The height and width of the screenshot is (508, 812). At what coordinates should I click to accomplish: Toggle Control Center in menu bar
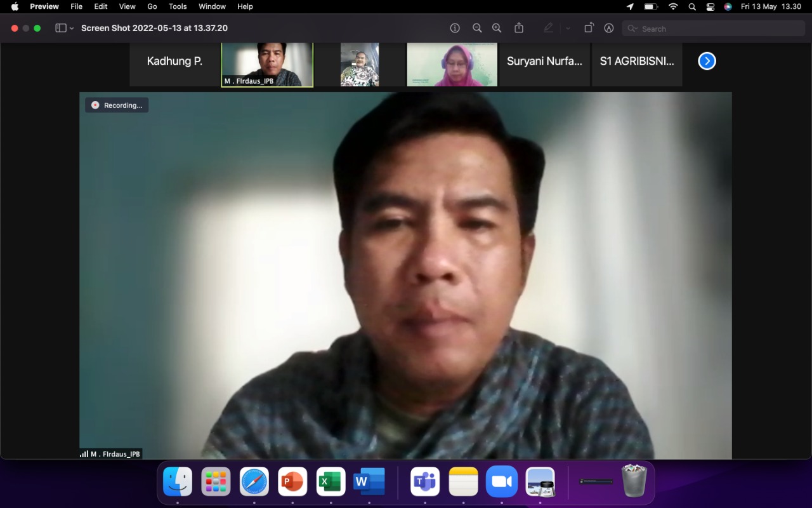tap(710, 6)
